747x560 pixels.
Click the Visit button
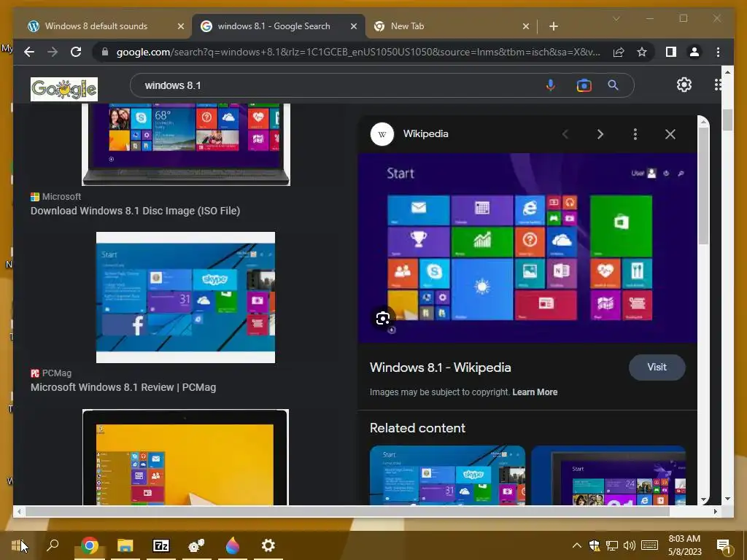pyautogui.click(x=657, y=367)
